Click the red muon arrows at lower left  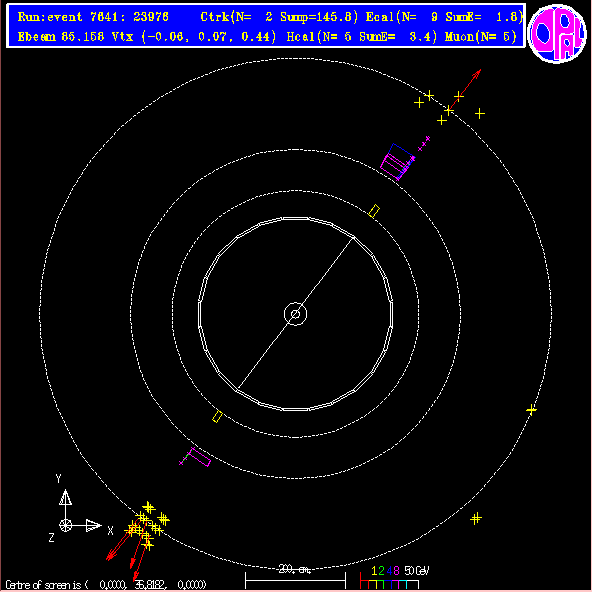pyautogui.click(x=126, y=547)
